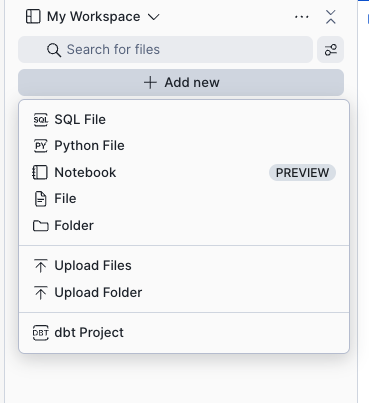Image resolution: width=369 pixels, height=403 pixels.
Task: Click the plus icon in Add new
Action: [x=150, y=82]
